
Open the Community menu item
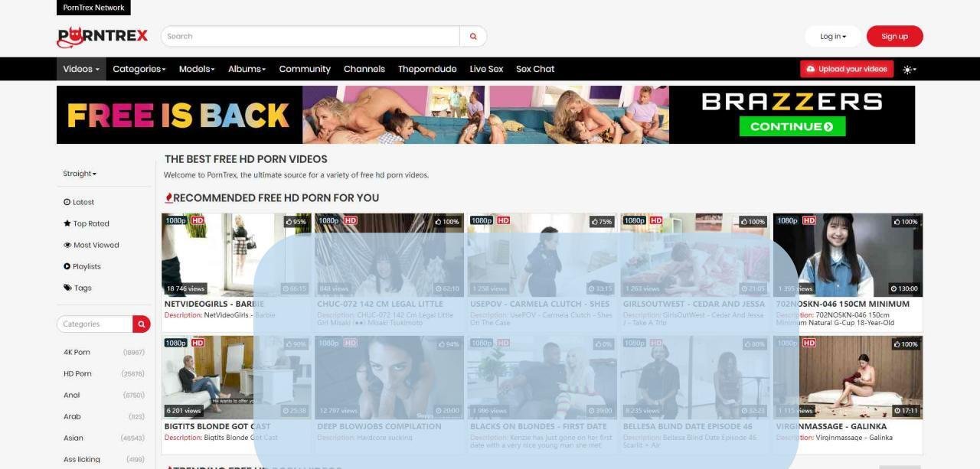[x=305, y=69]
